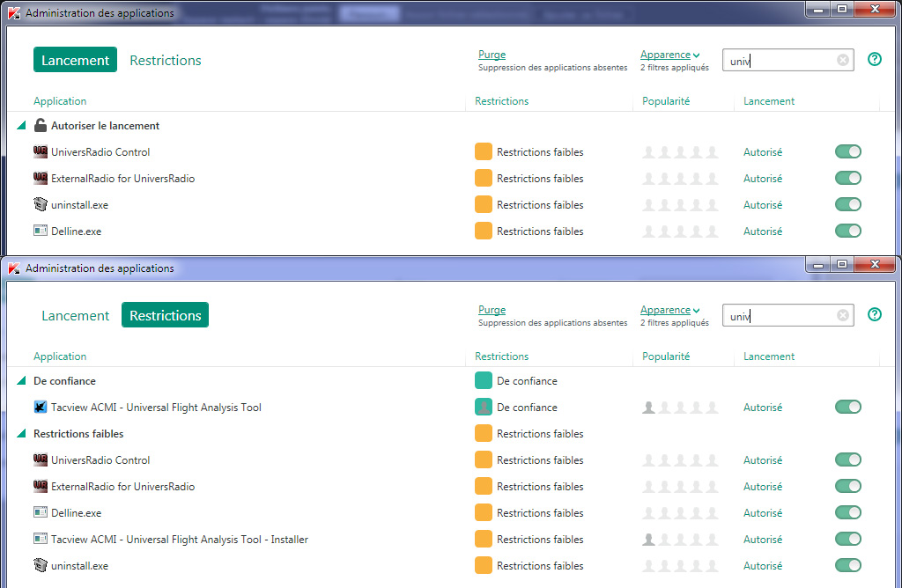Click the search field in the upper window

pyautogui.click(x=780, y=60)
